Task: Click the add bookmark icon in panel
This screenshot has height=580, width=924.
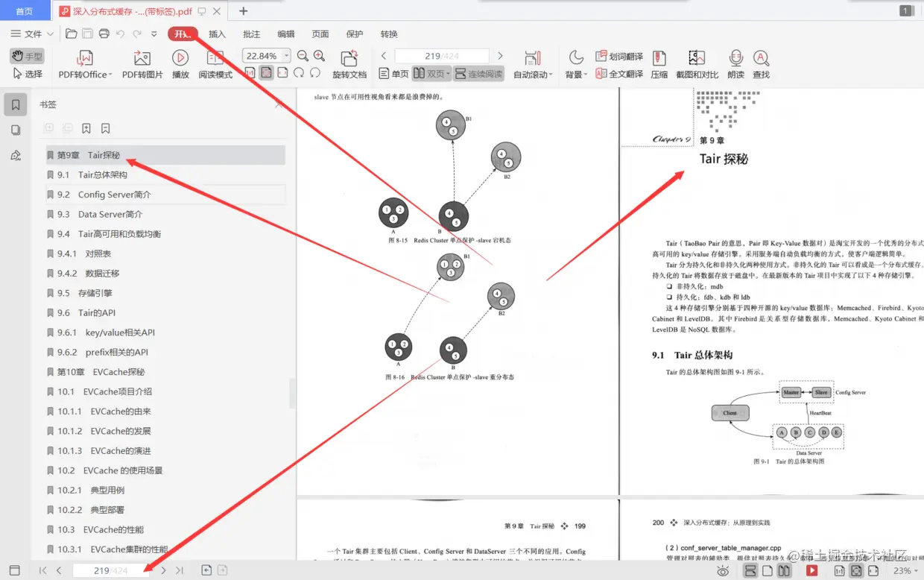Action: pos(86,128)
